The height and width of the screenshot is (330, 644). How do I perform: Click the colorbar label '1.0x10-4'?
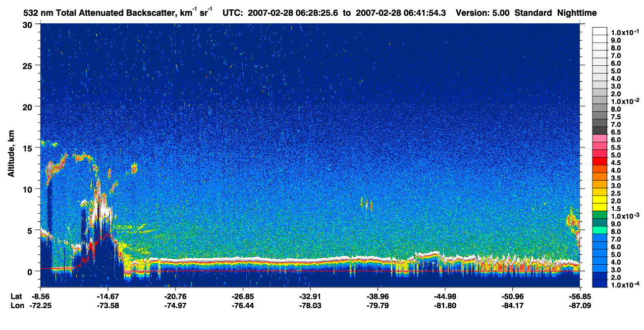tap(625, 285)
